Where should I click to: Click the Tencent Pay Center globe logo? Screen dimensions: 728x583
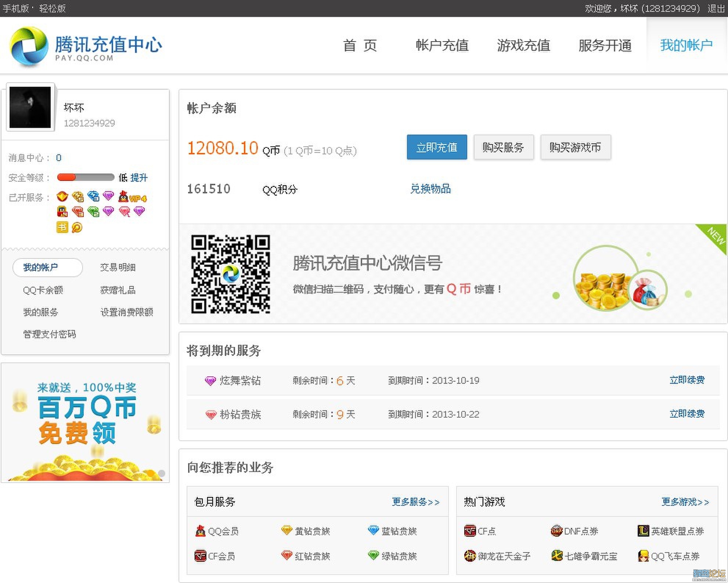pyautogui.click(x=29, y=47)
